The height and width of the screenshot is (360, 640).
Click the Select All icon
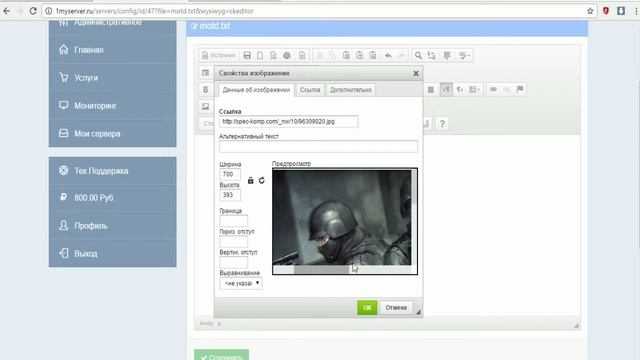tap(447, 56)
